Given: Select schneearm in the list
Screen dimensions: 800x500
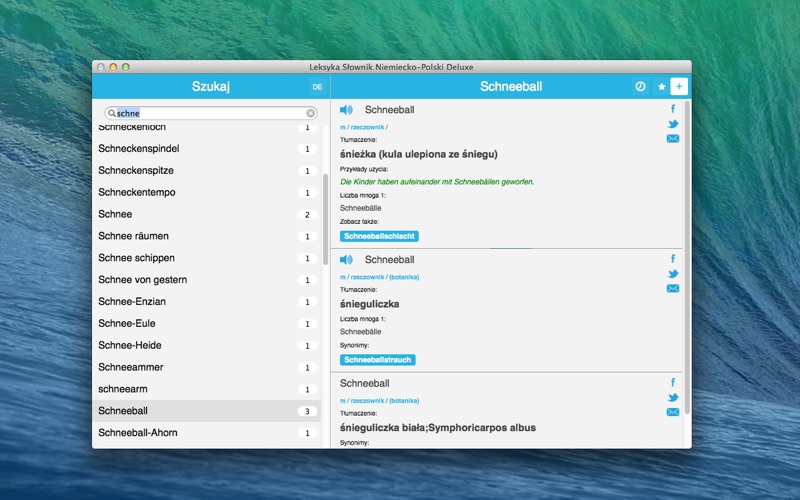Looking at the screenshot, I should click(x=207, y=389).
